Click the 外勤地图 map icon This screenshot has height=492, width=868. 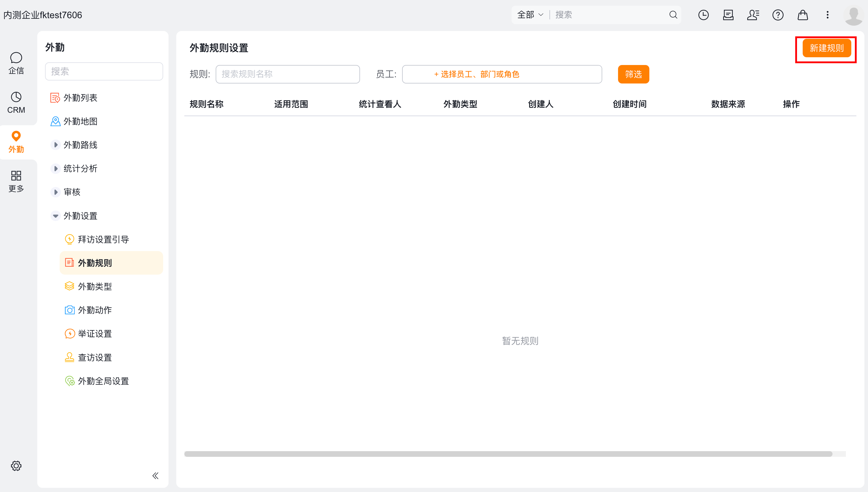tap(55, 121)
